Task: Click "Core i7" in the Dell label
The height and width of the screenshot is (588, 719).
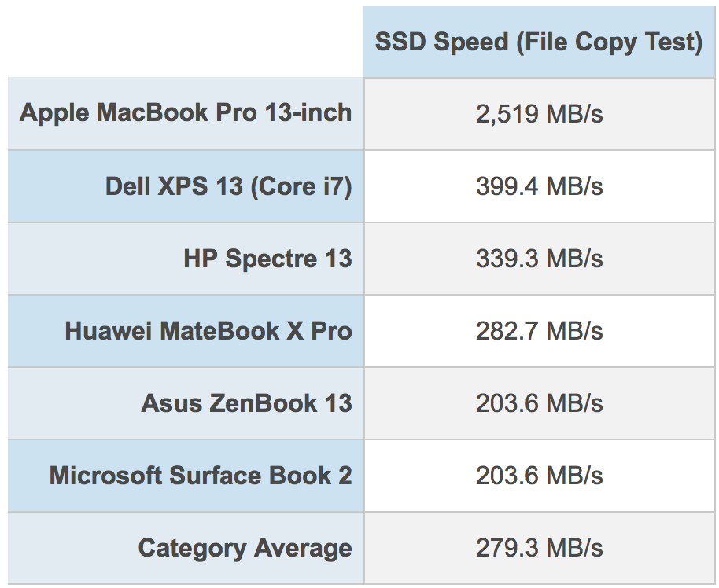Action: (301, 186)
